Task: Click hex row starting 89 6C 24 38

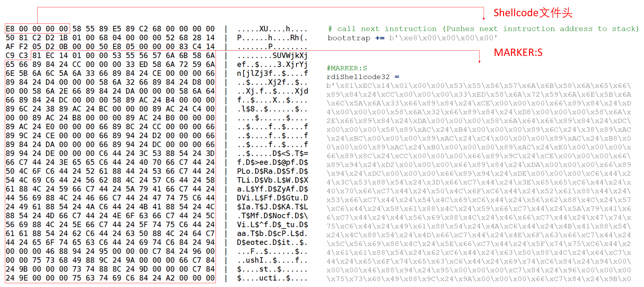Action: [x=110, y=109]
